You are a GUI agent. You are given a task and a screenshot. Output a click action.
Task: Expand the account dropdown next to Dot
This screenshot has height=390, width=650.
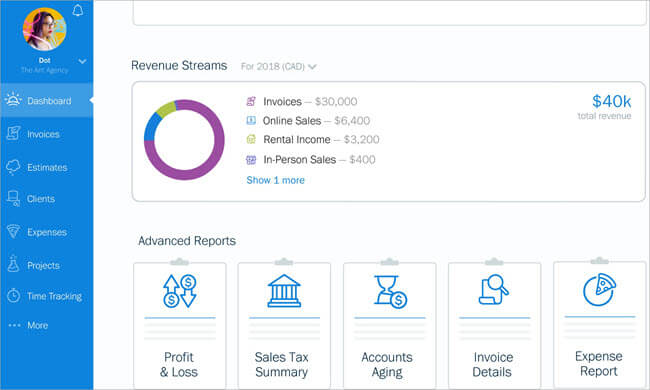(x=82, y=61)
